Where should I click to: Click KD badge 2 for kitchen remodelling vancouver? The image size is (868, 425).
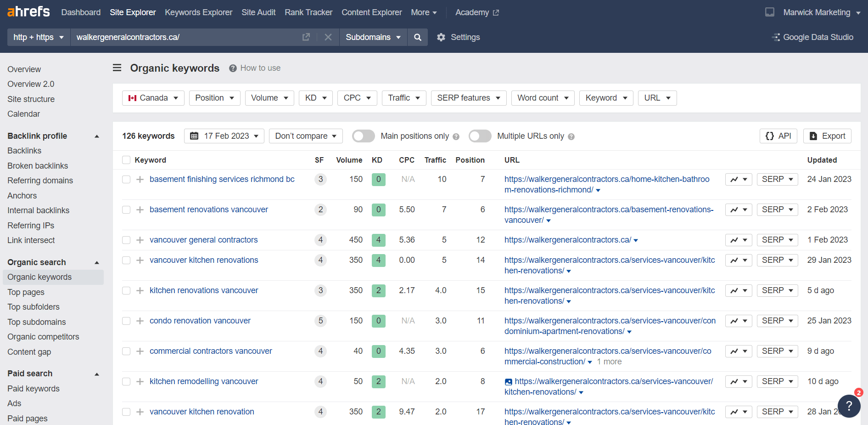(x=378, y=381)
